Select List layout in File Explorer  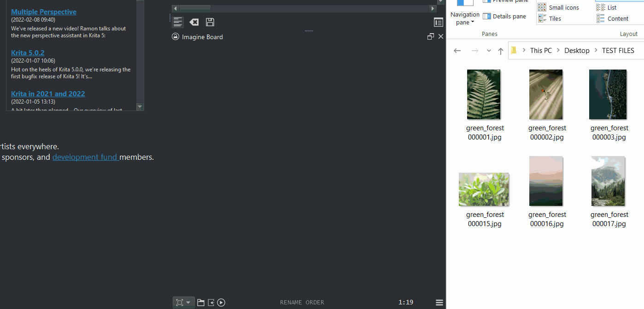click(x=607, y=7)
